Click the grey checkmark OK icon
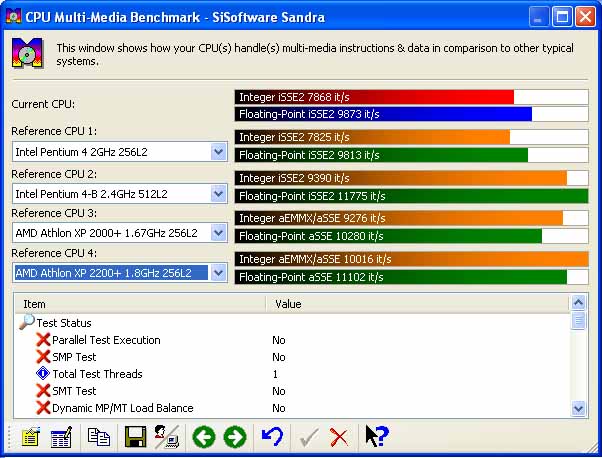Screen dimensions: 602x458 coord(309,437)
